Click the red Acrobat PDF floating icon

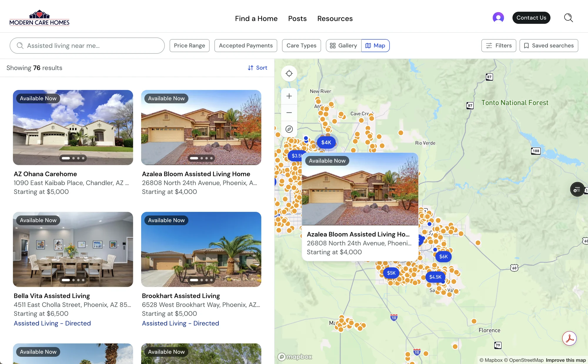pyautogui.click(x=569, y=338)
